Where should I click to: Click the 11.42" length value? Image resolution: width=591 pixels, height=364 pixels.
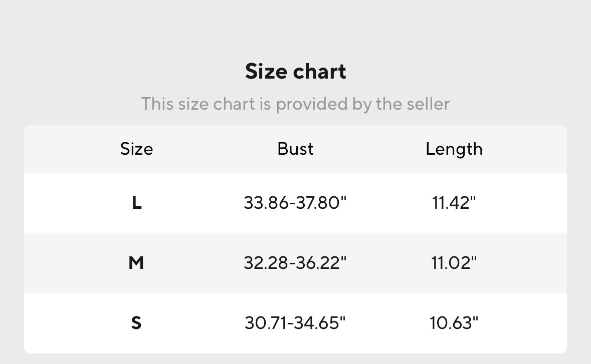454,203
